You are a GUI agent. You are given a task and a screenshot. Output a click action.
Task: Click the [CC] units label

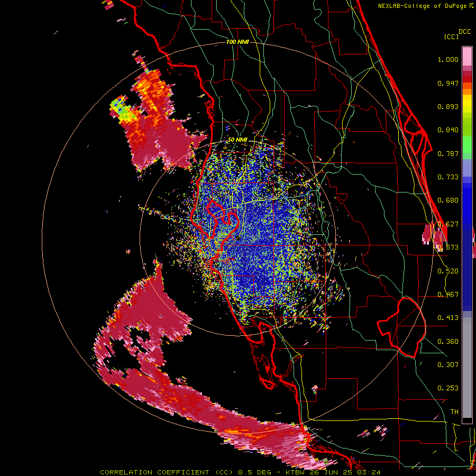451,36
